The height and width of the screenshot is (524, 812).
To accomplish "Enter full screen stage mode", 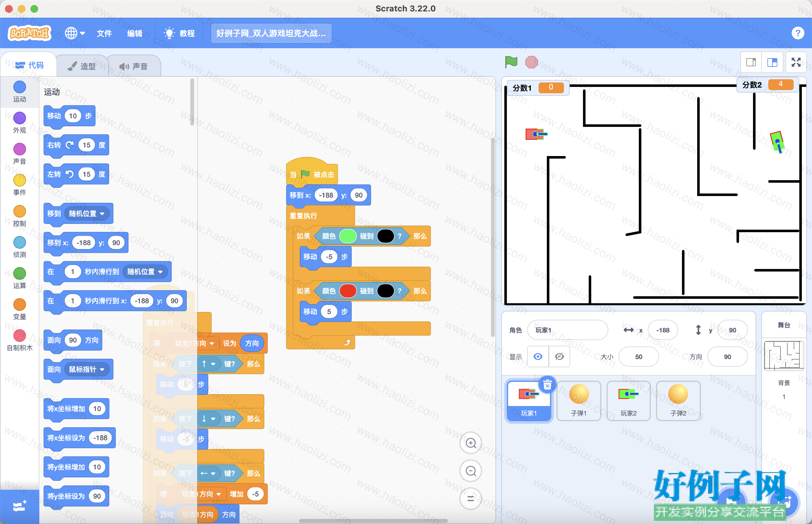I will pos(796,62).
